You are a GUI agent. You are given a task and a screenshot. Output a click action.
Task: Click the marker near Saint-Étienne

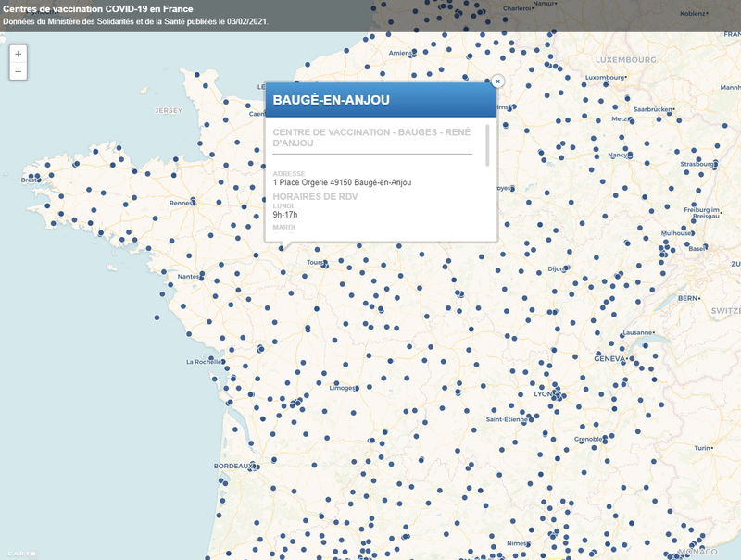[x=532, y=418]
